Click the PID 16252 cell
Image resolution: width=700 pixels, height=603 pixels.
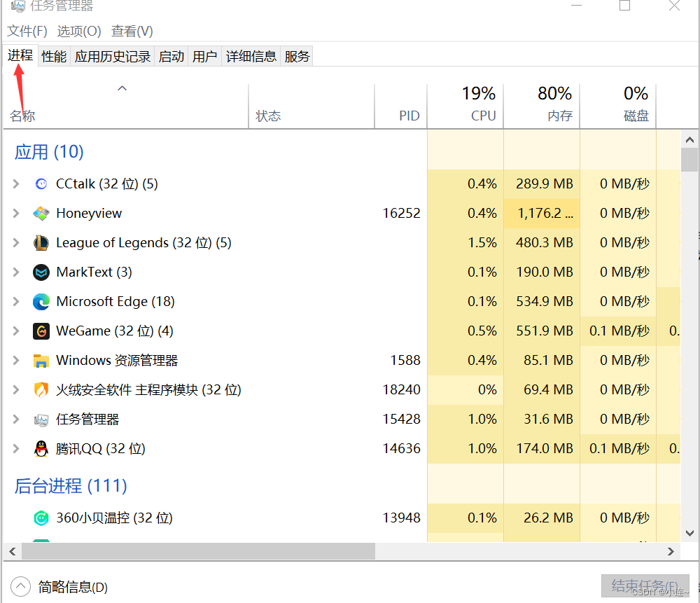(x=401, y=214)
